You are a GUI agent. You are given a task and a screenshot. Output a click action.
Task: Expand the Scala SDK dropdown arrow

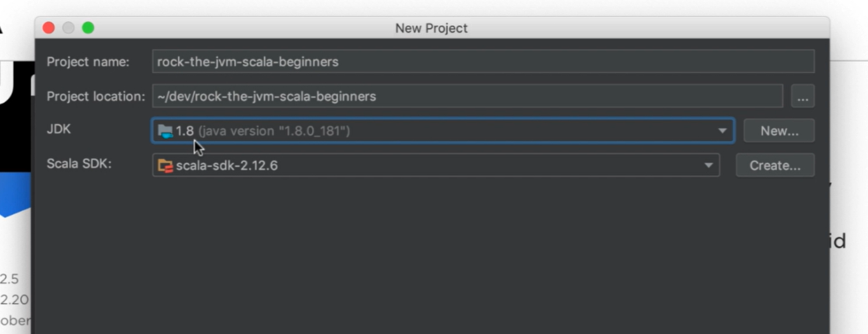(x=708, y=166)
